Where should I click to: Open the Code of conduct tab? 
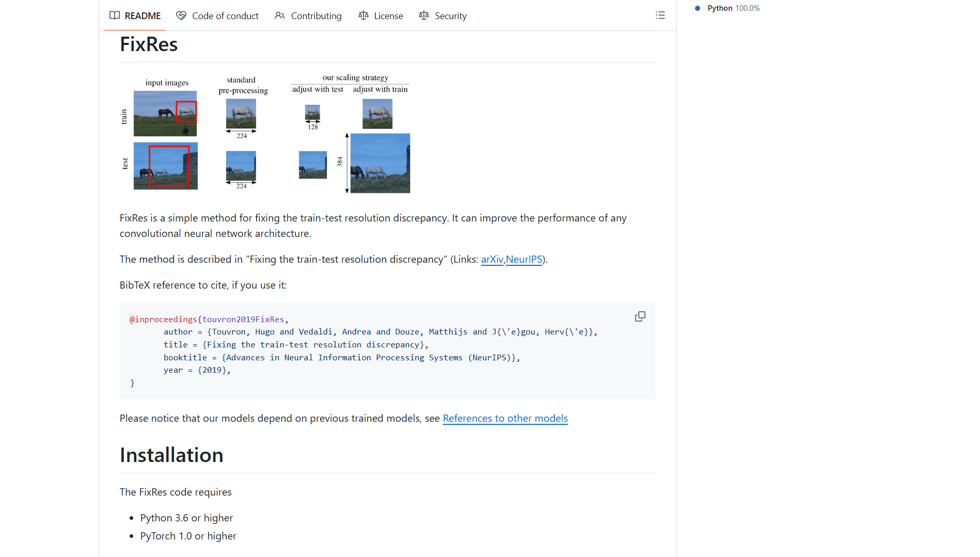coord(225,16)
